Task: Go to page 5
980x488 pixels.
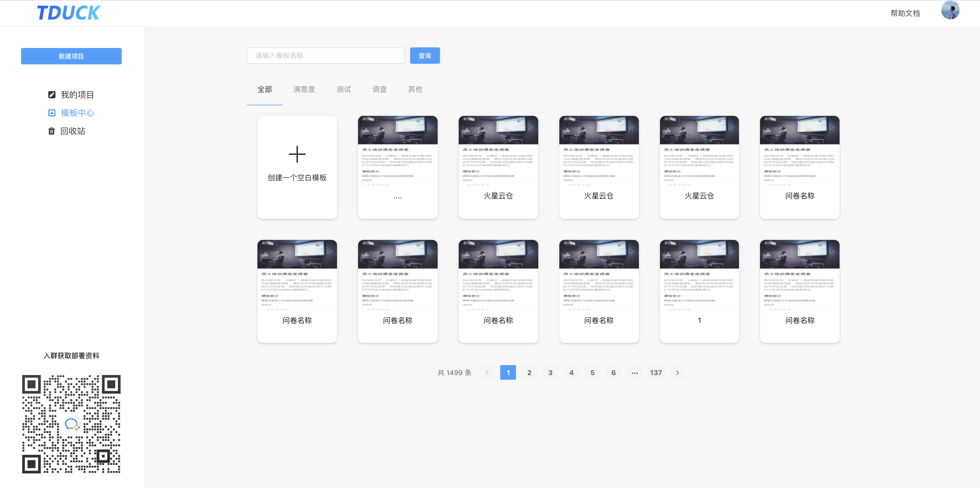Action: coord(592,373)
